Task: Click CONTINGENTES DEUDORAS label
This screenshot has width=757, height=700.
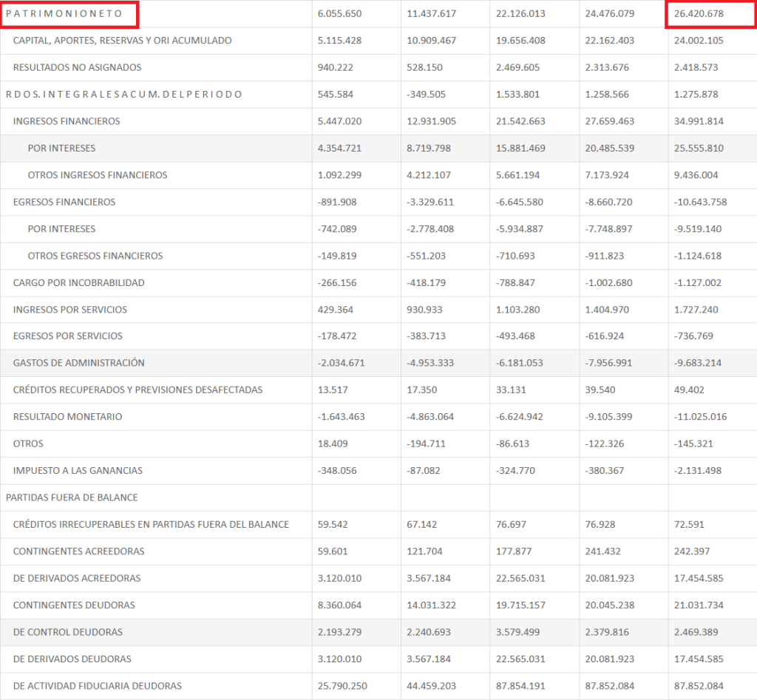Action: 74,605
